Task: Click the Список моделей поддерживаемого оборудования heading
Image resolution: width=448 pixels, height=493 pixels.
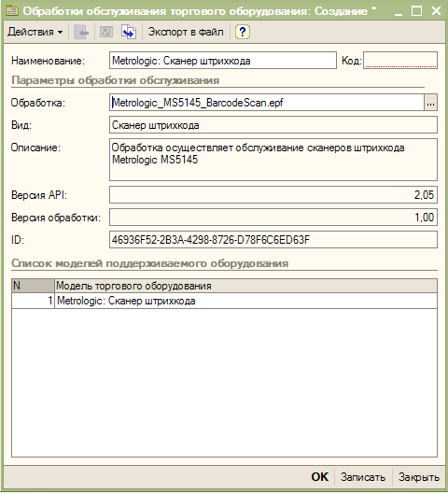Action: coord(150,263)
